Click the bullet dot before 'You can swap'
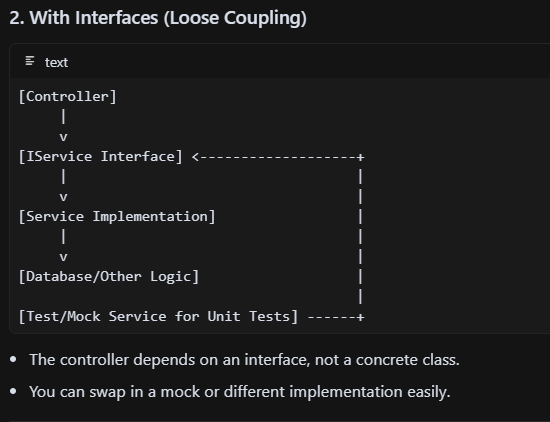The image size is (550, 422). pos(14,391)
